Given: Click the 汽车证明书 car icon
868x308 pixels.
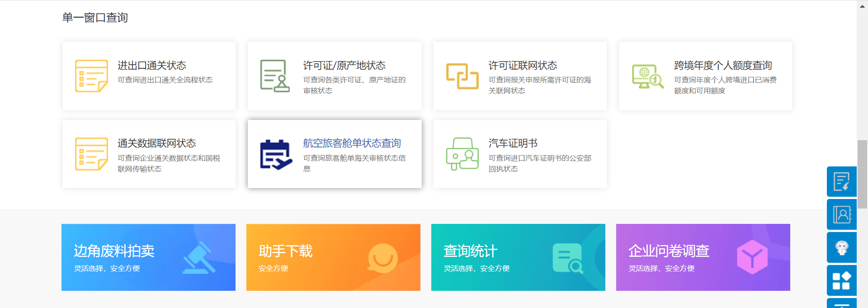Looking at the screenshot, I should [462, 154].
